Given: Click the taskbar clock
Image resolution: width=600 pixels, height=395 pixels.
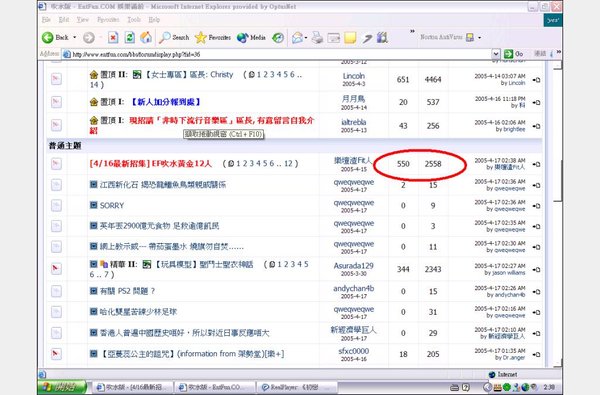Looking at the screenshot, I should pos(549,387).
